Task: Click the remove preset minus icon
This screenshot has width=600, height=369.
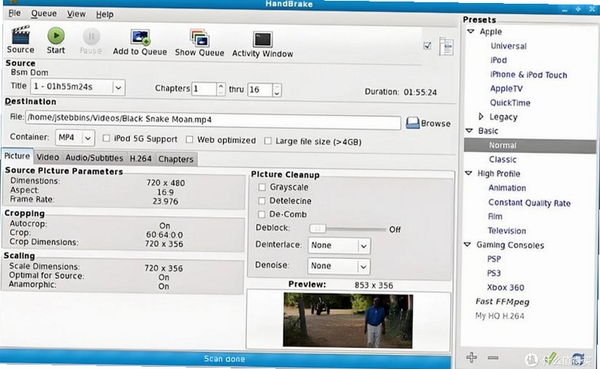Action: tap(493, 358)
